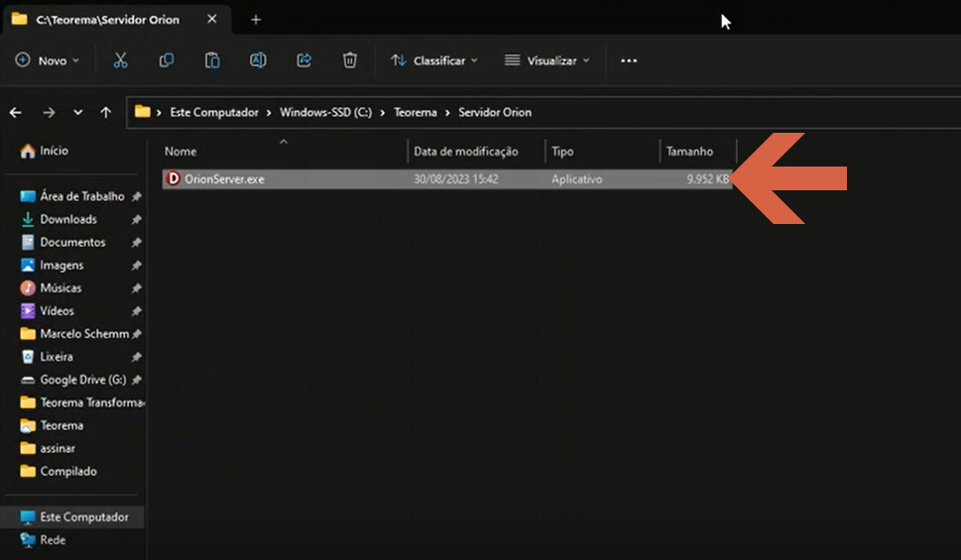Click Este Computador in breadcrumb path
Viewport: 961px width, 560px height.
214,112
